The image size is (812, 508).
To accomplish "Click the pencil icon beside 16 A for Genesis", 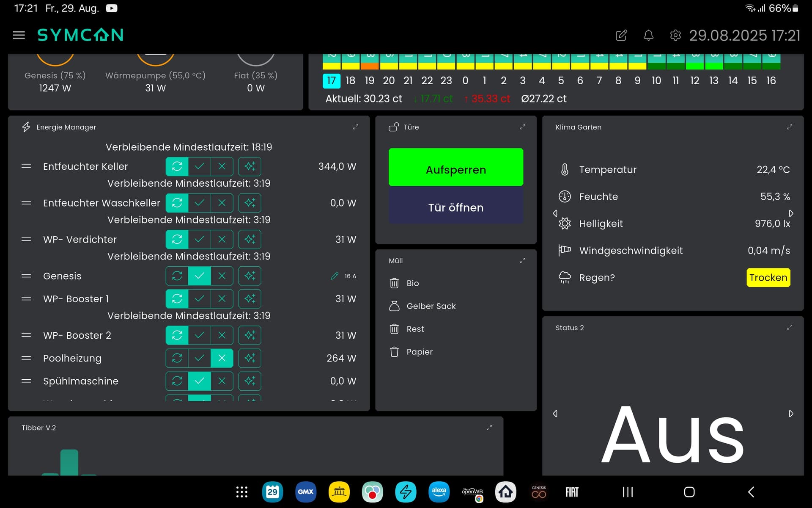I will click(335, 276).
